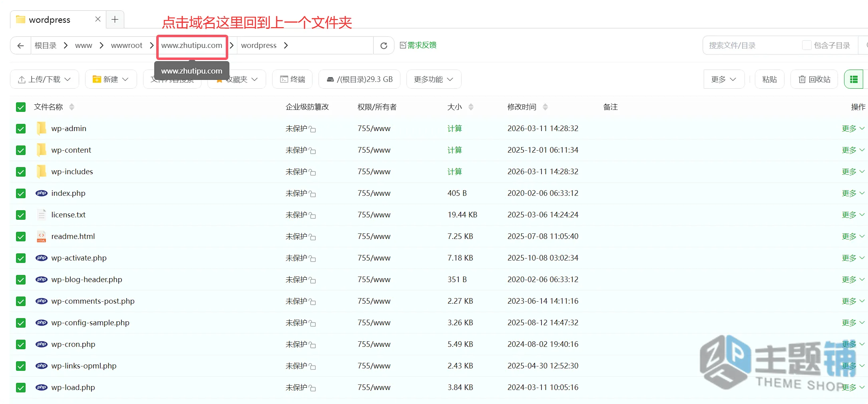The height and width of the screenshot is (404, 868).
Task: Close the wordpress tab
Action: pos(98,19)
